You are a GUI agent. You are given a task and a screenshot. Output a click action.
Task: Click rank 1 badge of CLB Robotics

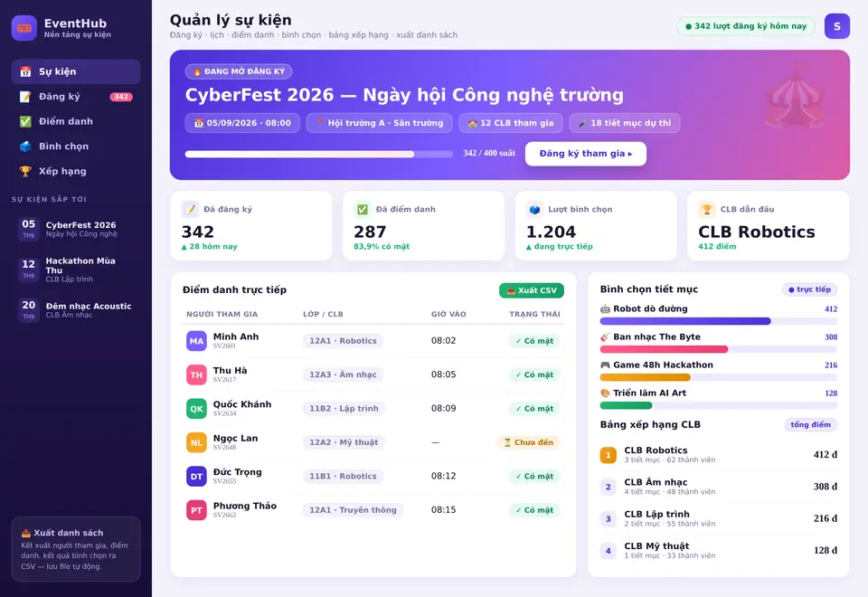tap(609, 455)
